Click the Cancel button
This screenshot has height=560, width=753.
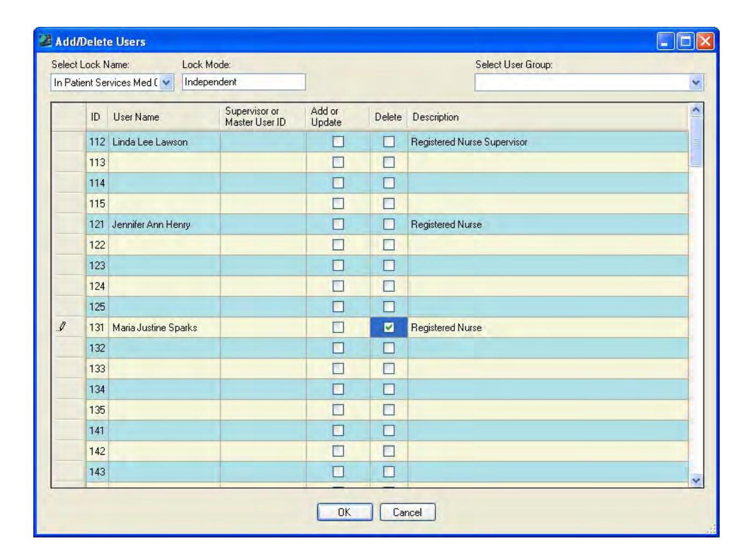(407, 512)
